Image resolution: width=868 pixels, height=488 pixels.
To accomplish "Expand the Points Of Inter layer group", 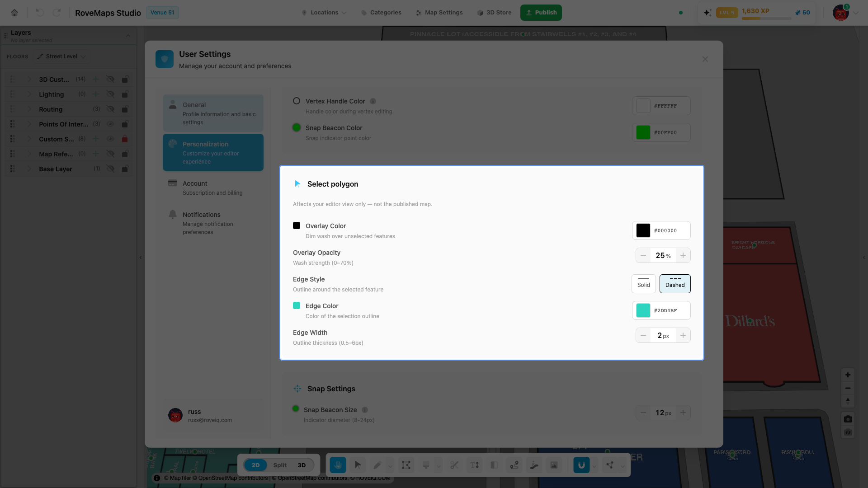I will click(x=29, y=124).
